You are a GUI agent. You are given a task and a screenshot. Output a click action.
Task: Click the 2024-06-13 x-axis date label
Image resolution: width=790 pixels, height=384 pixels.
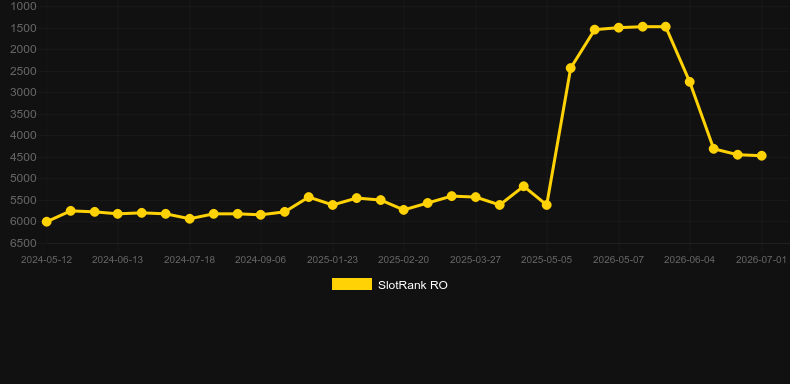coord(117,260)
